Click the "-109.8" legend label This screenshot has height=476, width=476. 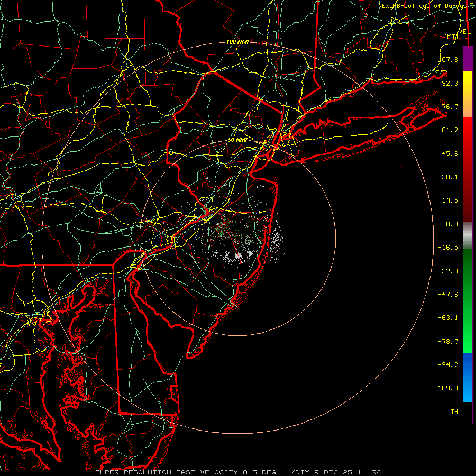click(x=446, y=388)
